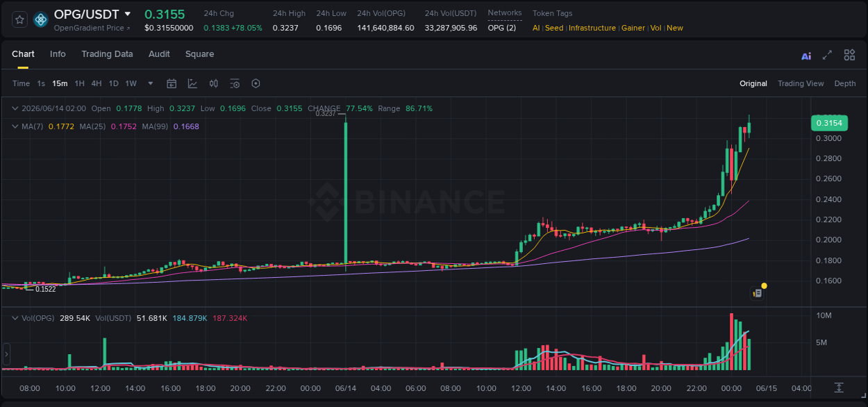Image resolution: width=868 pixels, height=407 pixels.
Task: Collapse the MA indicator row chevron
Action: (x=15, y=126)
